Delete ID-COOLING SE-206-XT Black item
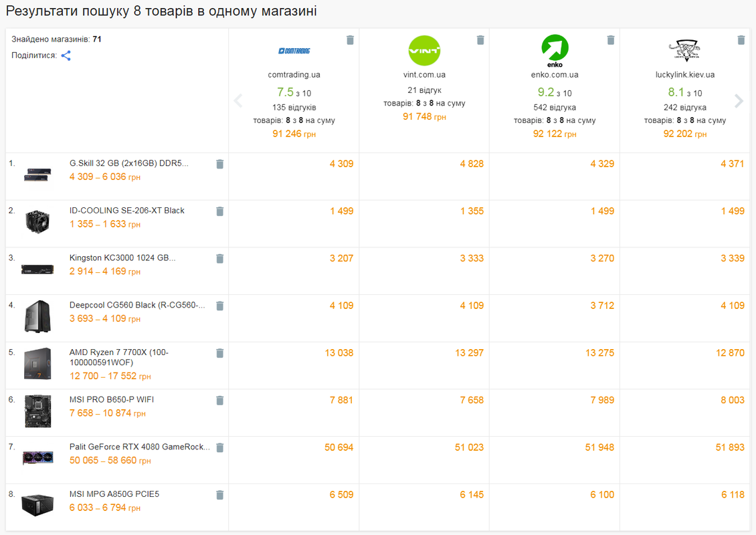 click(x=220, y=211)
